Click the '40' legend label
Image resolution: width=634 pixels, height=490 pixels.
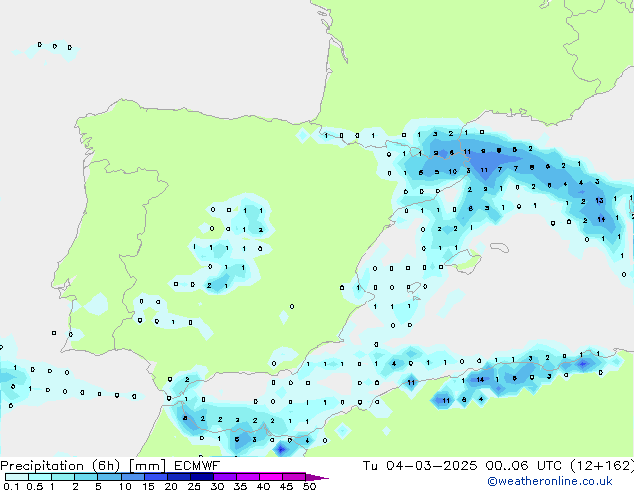pyautogui.click(x=263, y=486)
